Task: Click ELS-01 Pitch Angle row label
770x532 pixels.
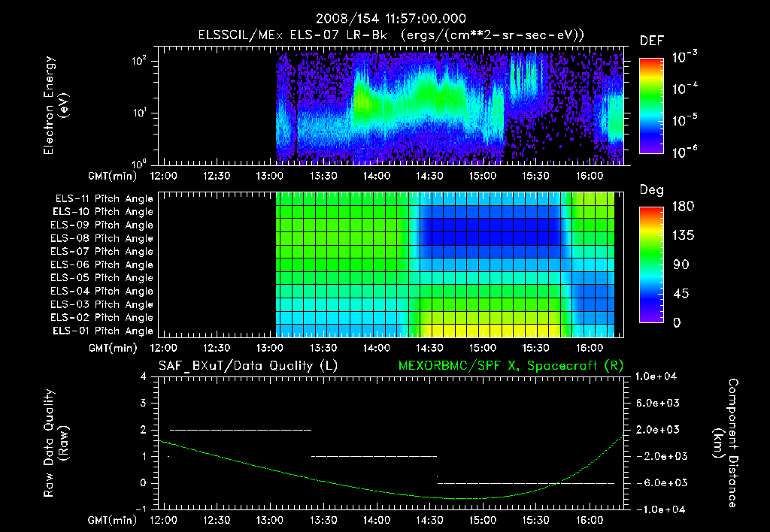Action: [103, 331]
